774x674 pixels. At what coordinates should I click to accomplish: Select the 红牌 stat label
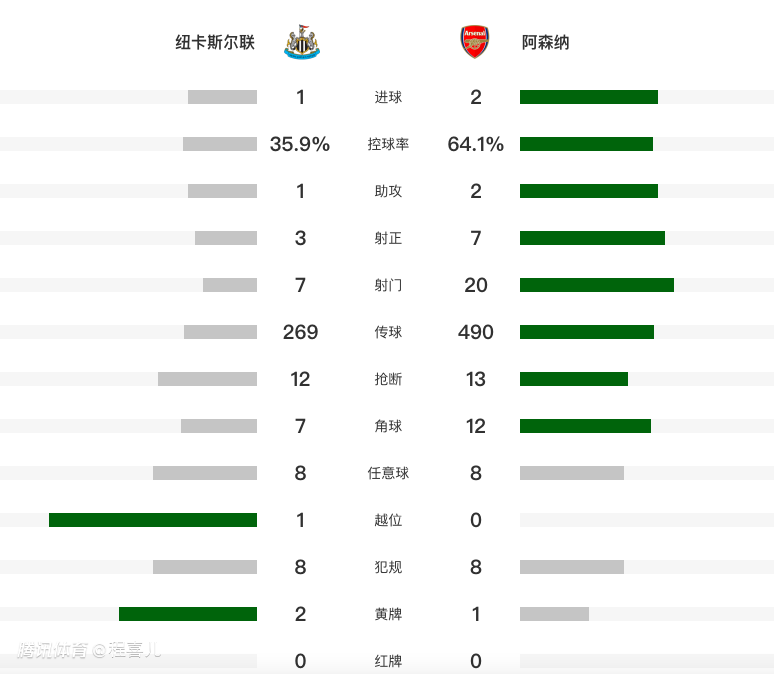pos(388,661)
